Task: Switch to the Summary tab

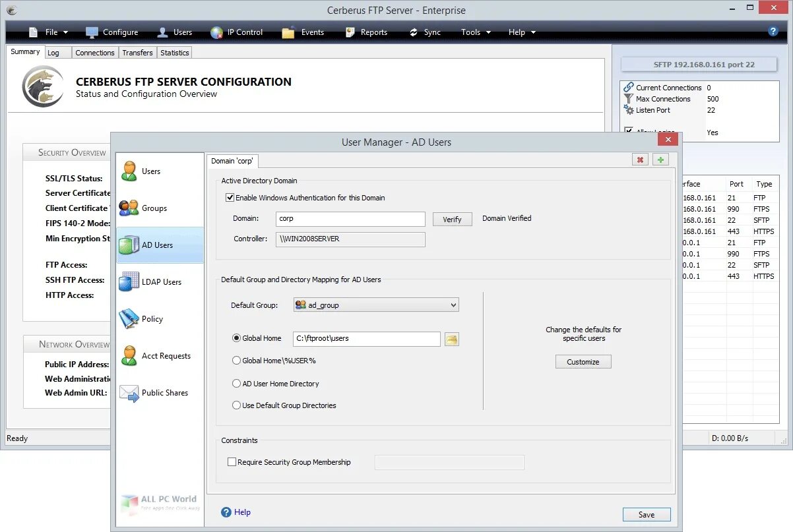Action: tap(25, 51)
